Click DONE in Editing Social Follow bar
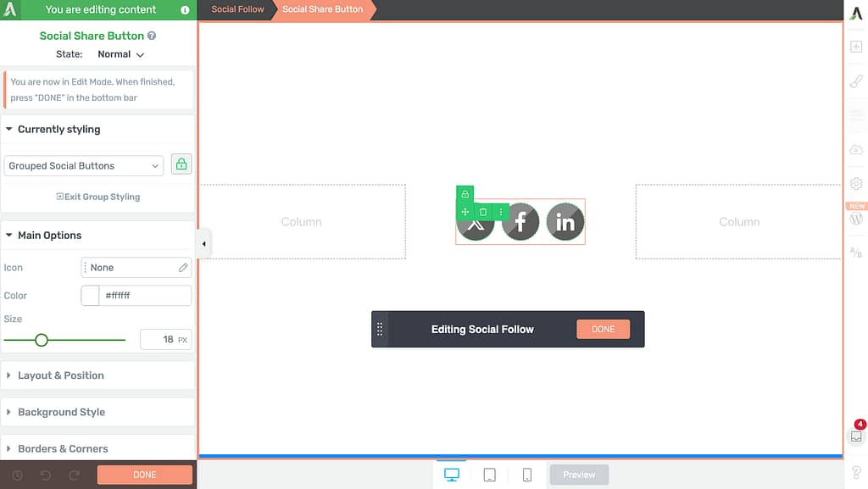 (603, 329)
